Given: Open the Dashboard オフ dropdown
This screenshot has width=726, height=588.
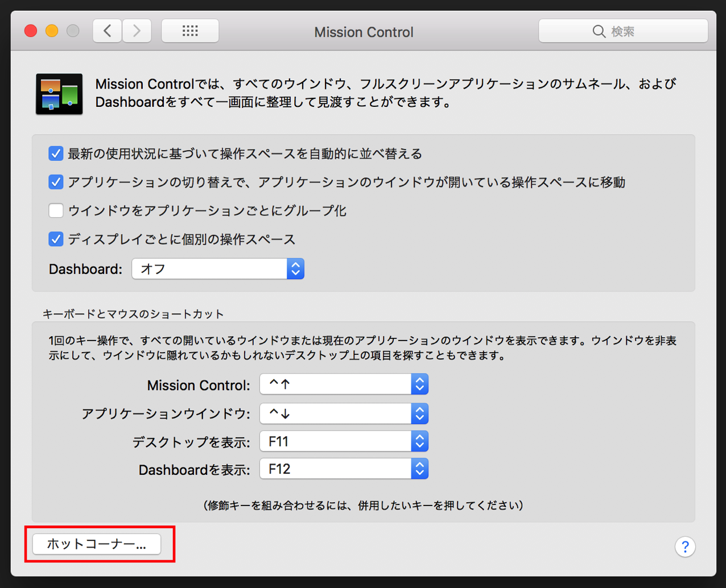Looking at the screenshot, I should coord(218,269).
